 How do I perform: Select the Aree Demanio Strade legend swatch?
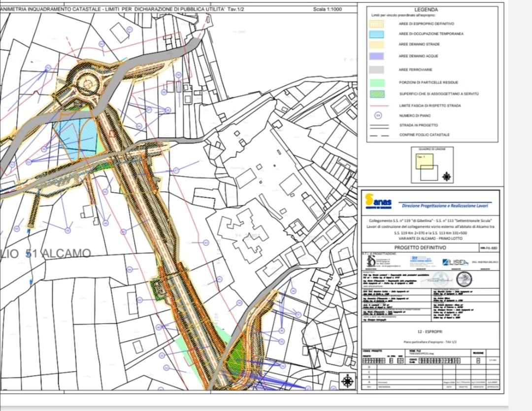click(377, 44)
